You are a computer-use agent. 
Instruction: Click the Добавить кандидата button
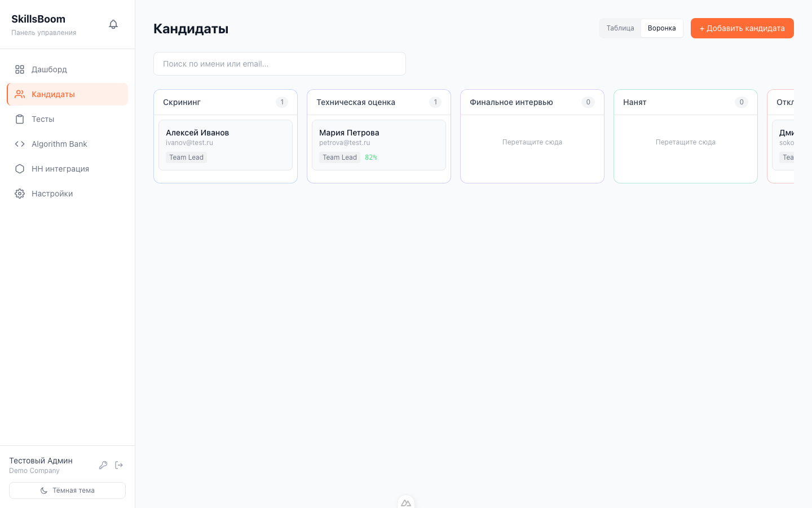pyautogui.click(x=742, y=28)
